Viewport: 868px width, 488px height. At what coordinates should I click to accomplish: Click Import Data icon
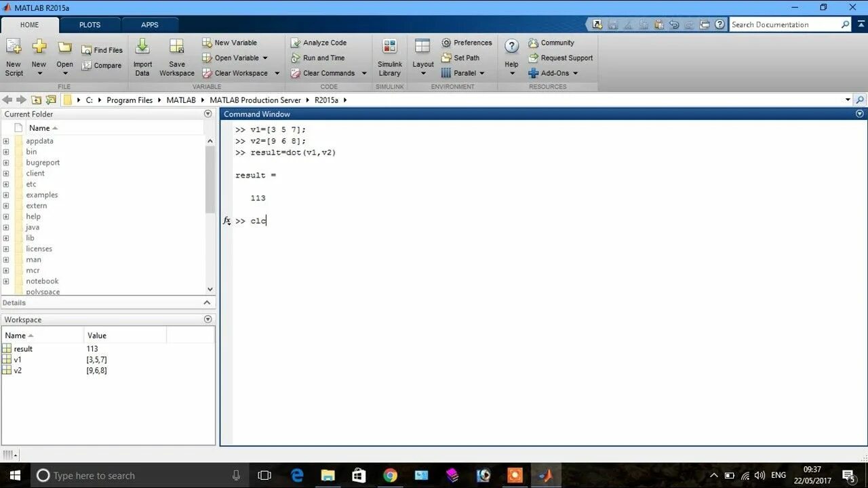142,47
